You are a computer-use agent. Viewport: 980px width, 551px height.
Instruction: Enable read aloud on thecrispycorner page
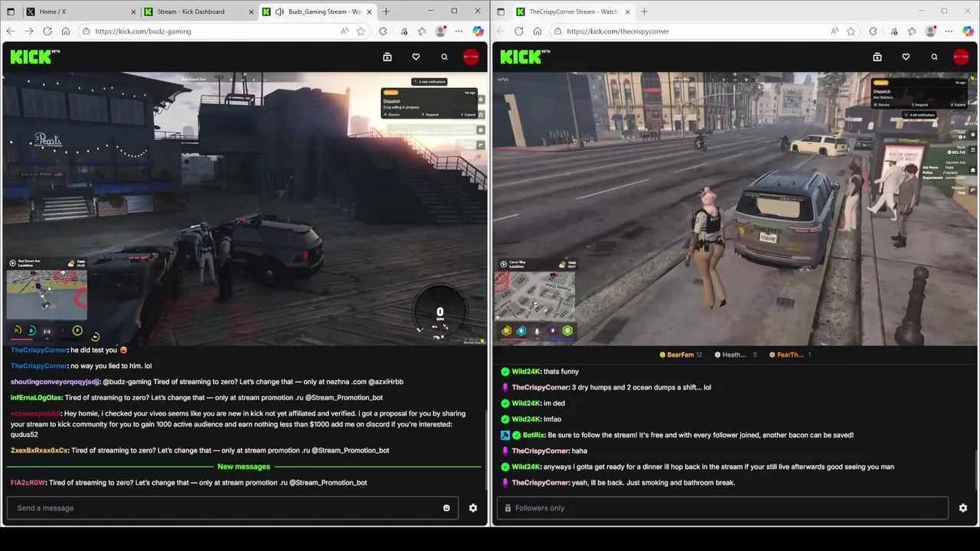tap(835, 31)
